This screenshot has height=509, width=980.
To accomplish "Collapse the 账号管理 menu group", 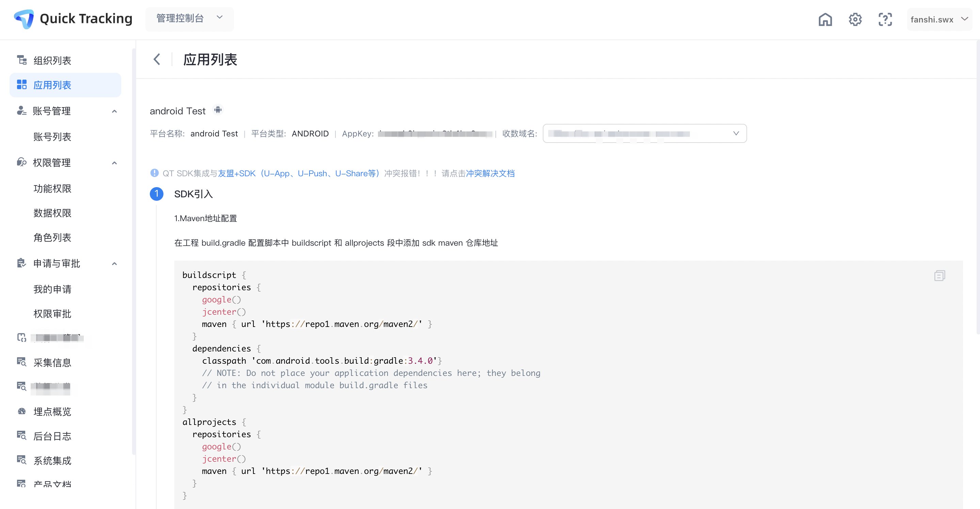I will [x=114, y=111].
